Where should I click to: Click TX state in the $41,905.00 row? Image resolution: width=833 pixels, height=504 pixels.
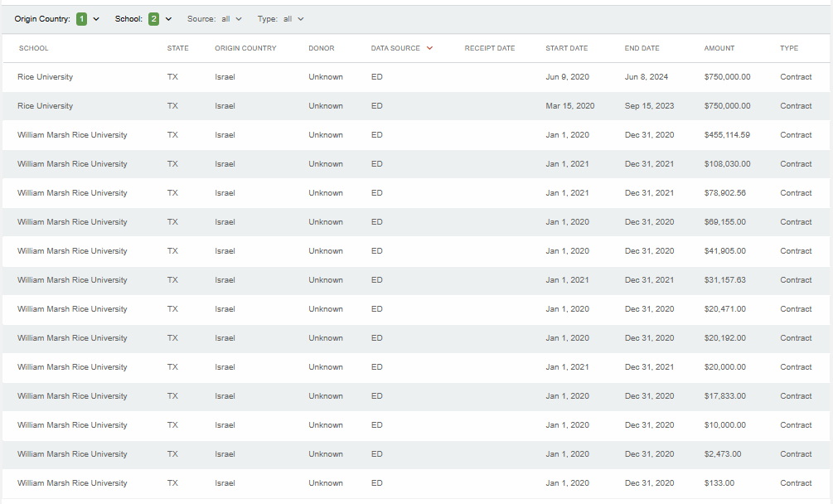[172, 251]
